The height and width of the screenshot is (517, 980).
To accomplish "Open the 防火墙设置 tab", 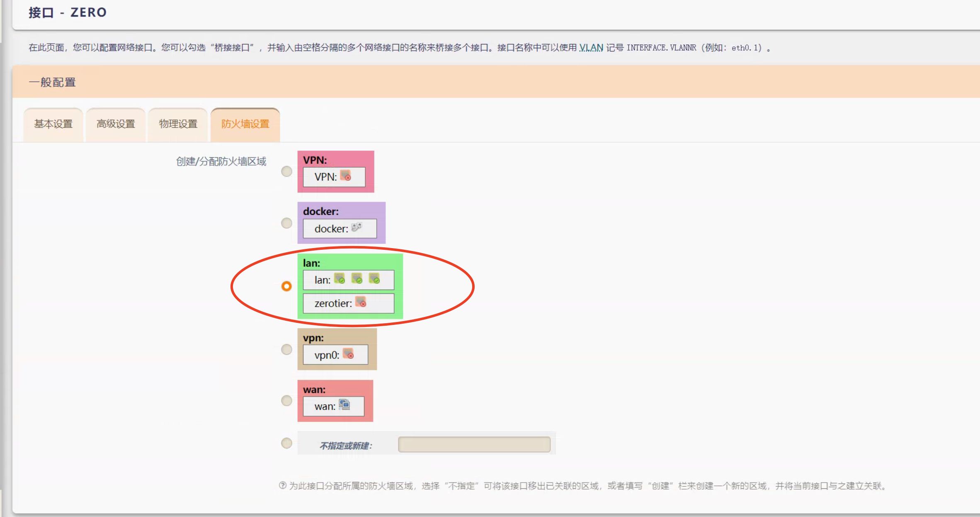I will click(245, 124).
